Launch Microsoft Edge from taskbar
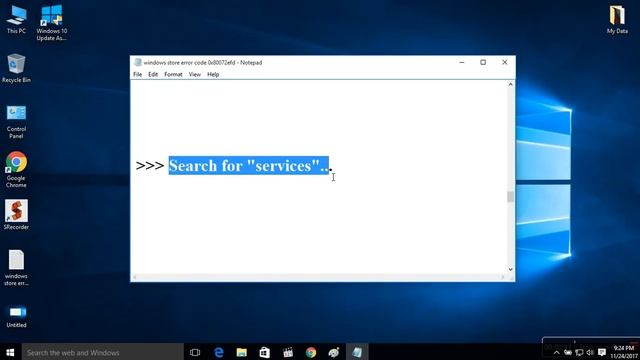640x360 pixels. click(x=219, y=352)
